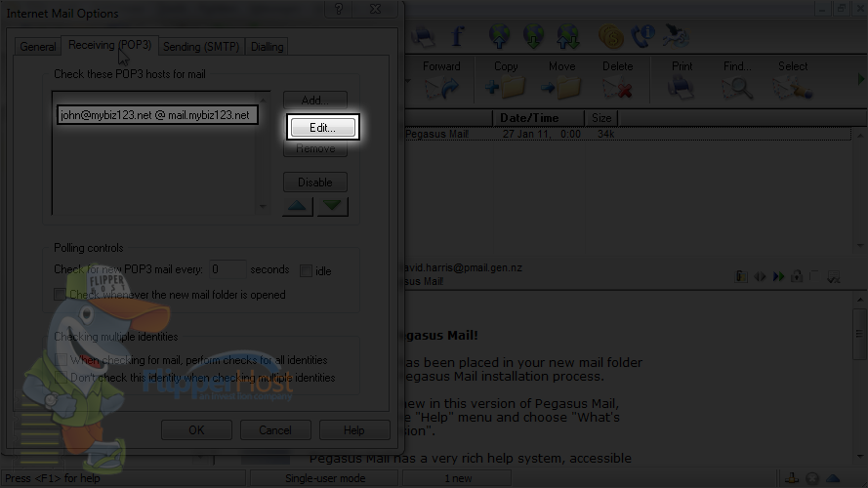The image size is (868, 488).
Task: Click OK in Internet Mail Options
Action: point(196,429)
